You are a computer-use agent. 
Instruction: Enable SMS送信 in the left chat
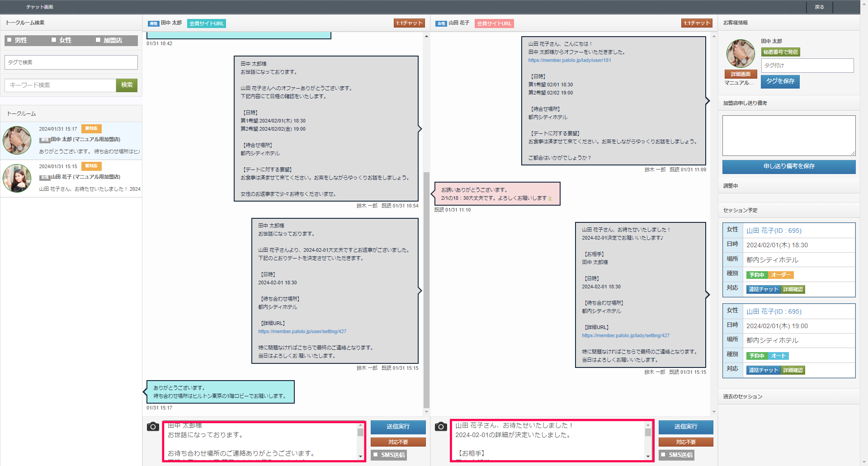[375, 455]
